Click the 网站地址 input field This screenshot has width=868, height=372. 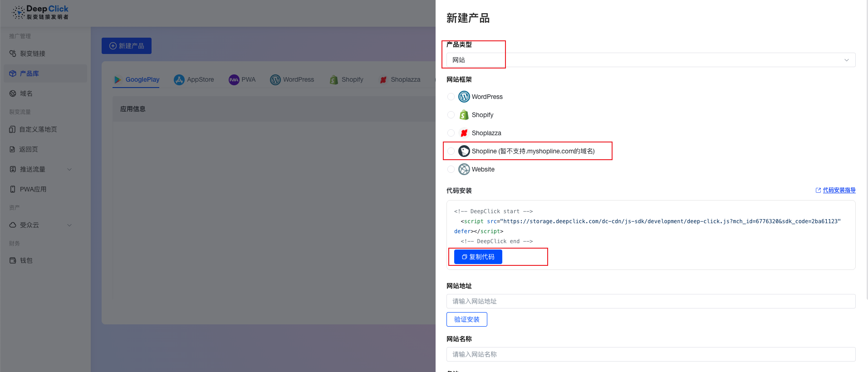[x=651, y=301]
